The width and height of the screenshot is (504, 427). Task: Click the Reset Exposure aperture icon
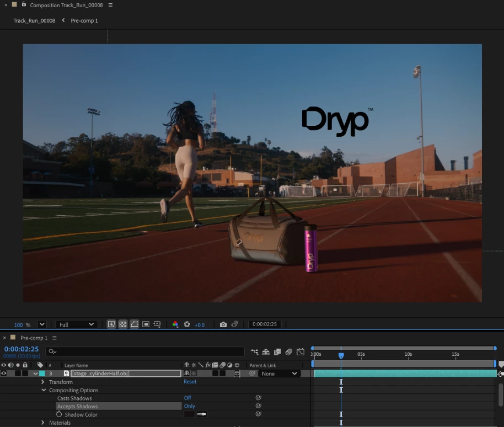click(x=187, y=324)
